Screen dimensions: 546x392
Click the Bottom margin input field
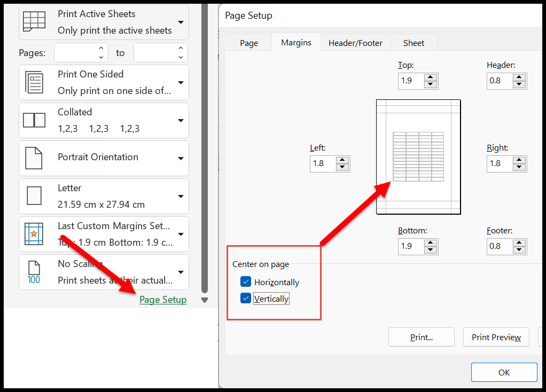[x=411, y=247]
